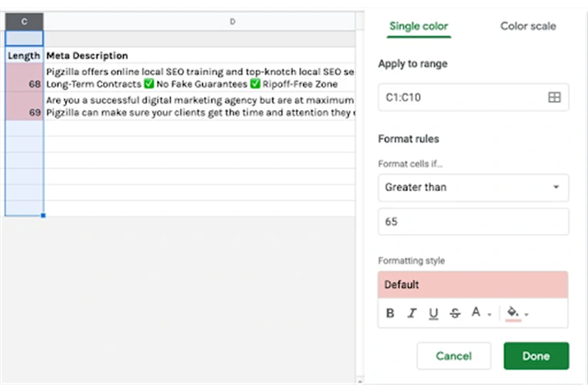This screenshot has height=392, width=588.
Task: Select the column D header
Action: 232,20
